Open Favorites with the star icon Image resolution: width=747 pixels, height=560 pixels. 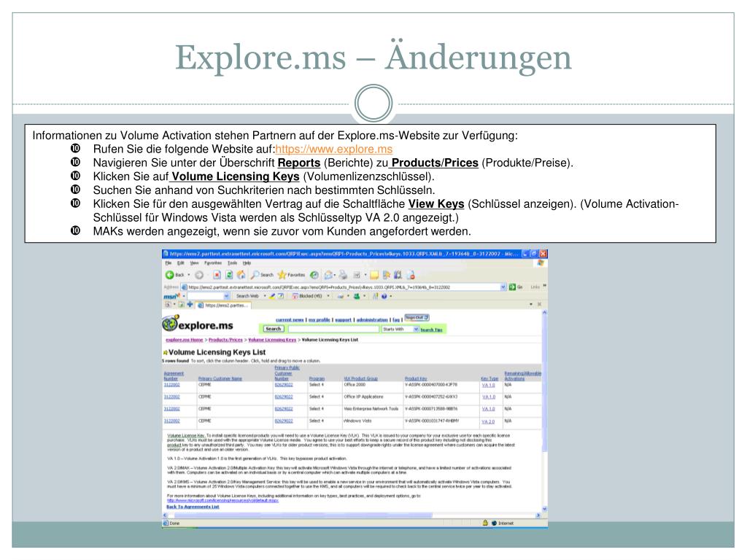coord(282,275)
